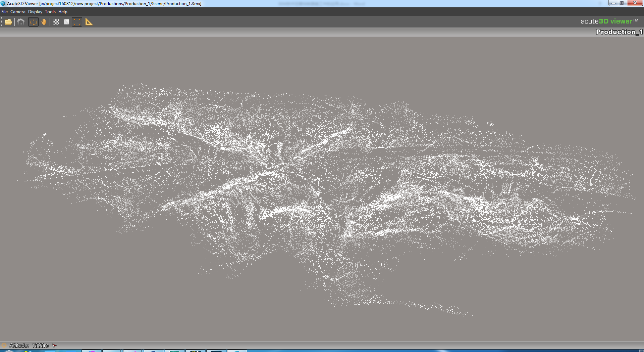Click the Open folder icon in toolbar
Viewport: 644px width, 352px height.
[x=8, y=22]
